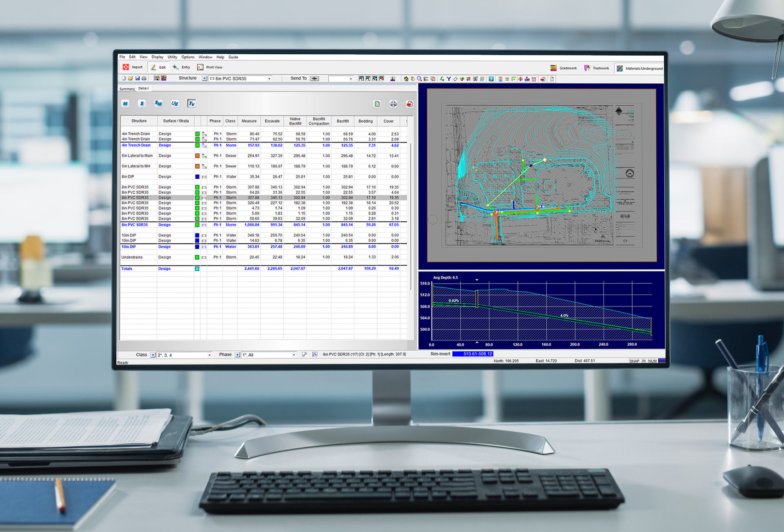Image resolution: width=784 pixels, height=532 pixels.
Task: Open the Structure dropdown showing 8in PVC SDR35
Action: tap(240, 78)
